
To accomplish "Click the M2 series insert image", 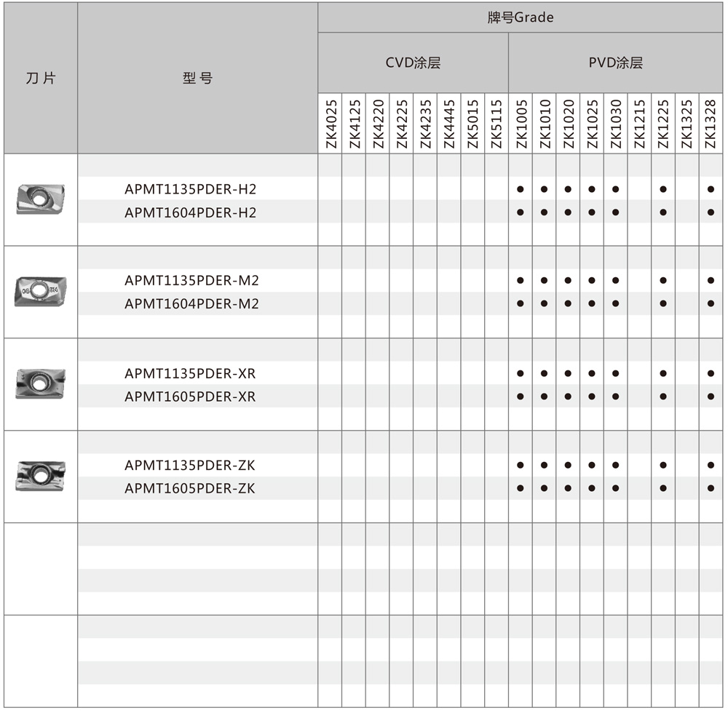I will [x=40, y=290].
